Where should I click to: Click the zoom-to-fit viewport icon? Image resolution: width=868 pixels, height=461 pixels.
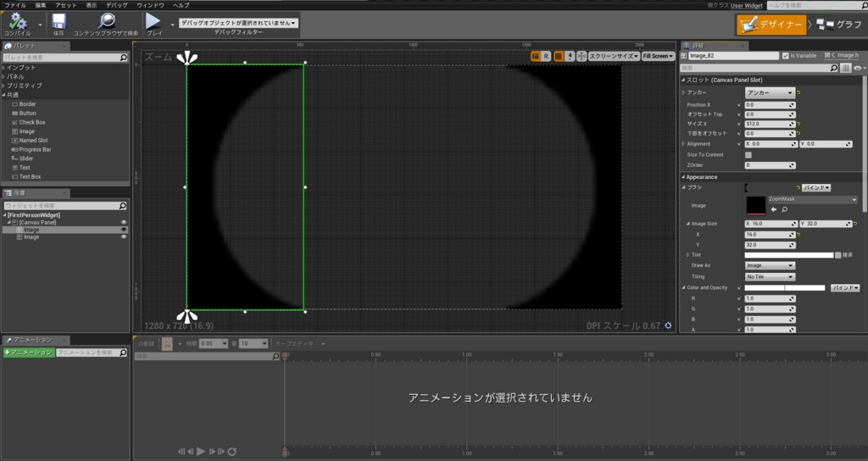pyautogui.click(x=581, y=56)
